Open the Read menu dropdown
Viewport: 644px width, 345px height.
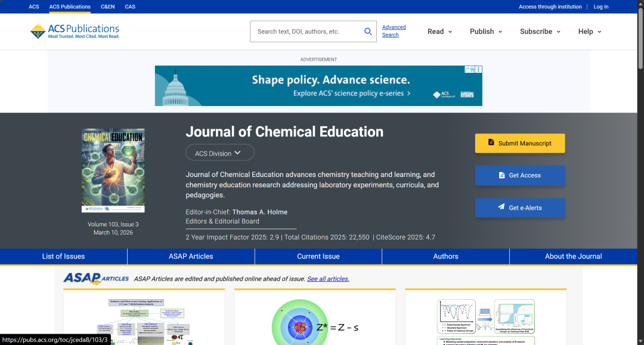click(x=439, y=32)
